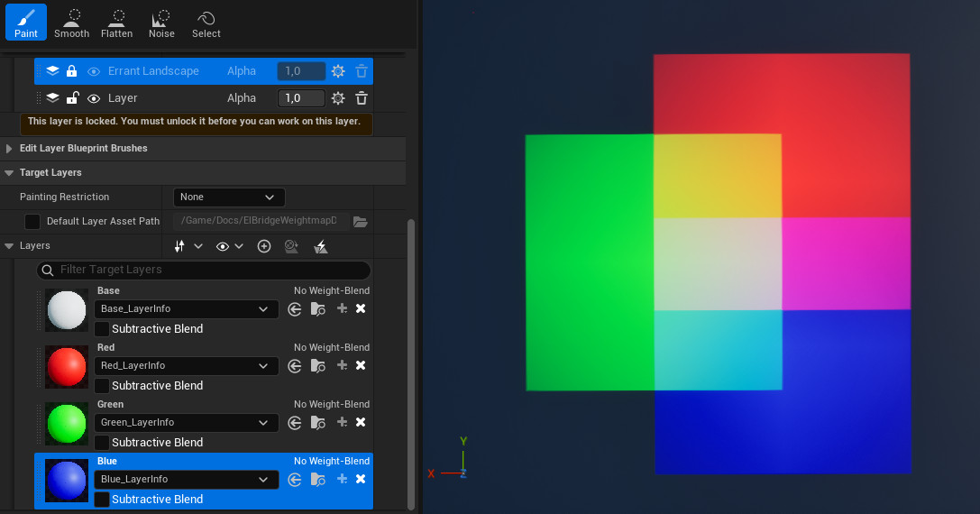This screenshot has height=514, width=980.
Task: Delete the Layer edit layer
Action: click(362, 98)
